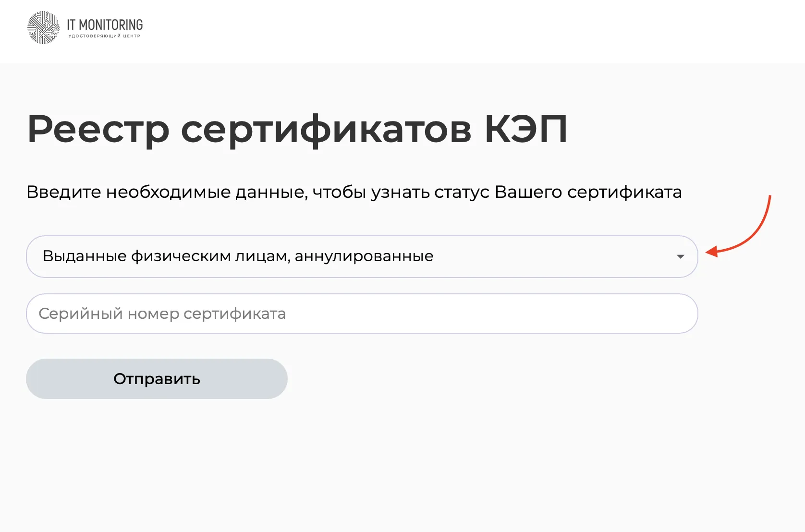805x532 pixels.
Task: Click the 'Реестр сертификатов КЭП' heading
Action: click(297, 129)
